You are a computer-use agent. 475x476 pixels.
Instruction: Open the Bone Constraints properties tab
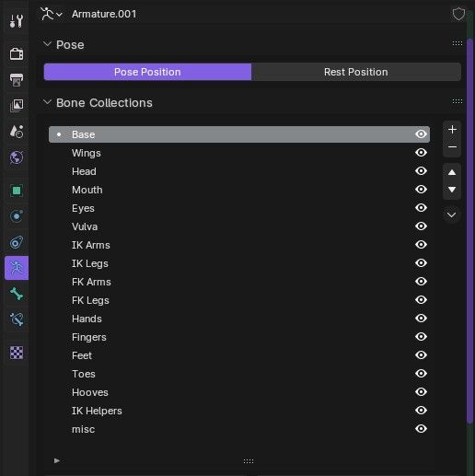click(17, 319)
